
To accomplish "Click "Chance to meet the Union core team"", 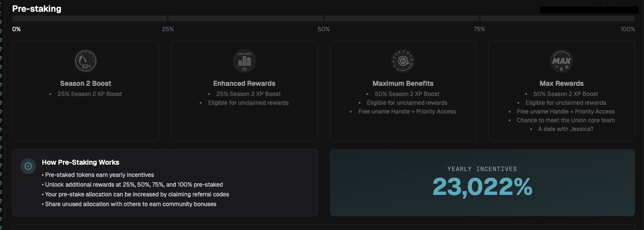I will pyautogui.click(x=566, y=120).
